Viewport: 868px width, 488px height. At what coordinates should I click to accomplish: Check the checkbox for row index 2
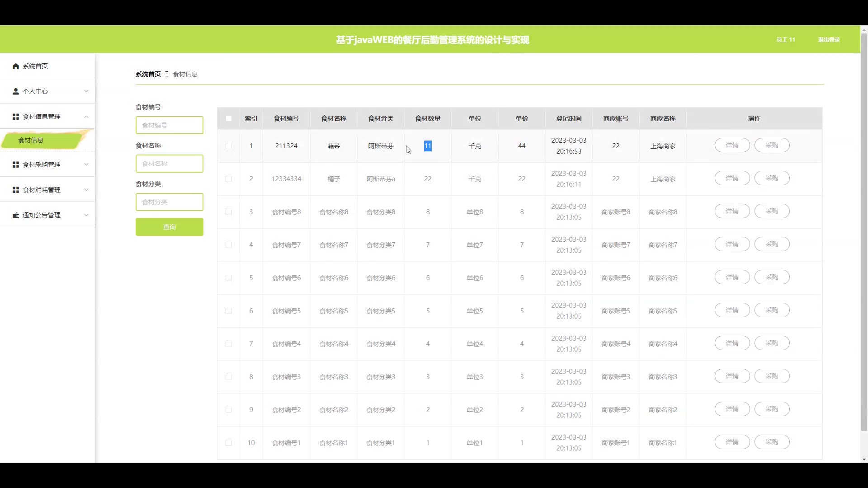point(229,179)
